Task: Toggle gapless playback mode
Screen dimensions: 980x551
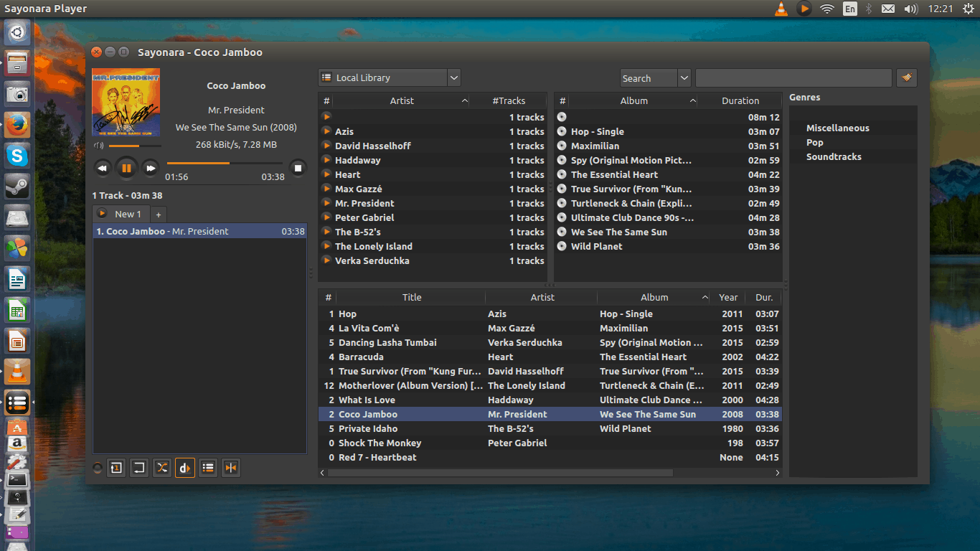Action: click(x=231, y=468)
